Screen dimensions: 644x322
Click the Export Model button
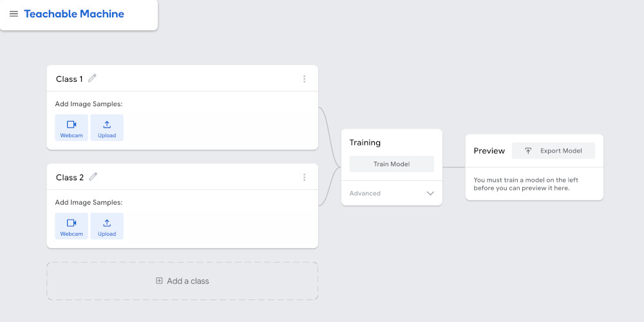point(553,151)
